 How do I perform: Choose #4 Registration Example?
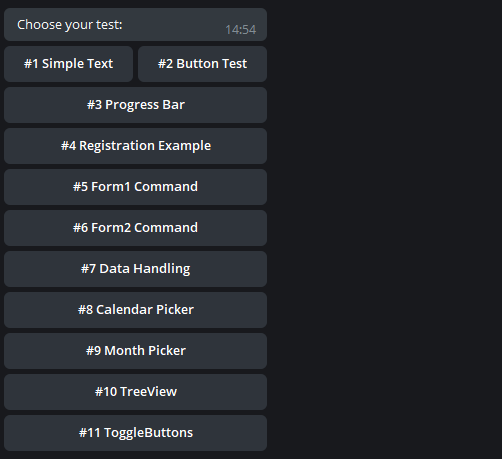tap(135, 146)
